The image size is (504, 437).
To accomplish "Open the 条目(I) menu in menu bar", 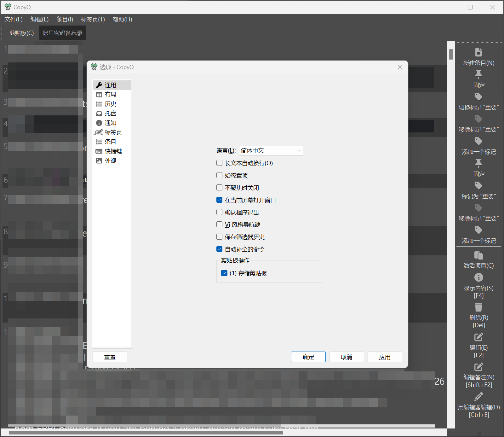I will point(65,20).
